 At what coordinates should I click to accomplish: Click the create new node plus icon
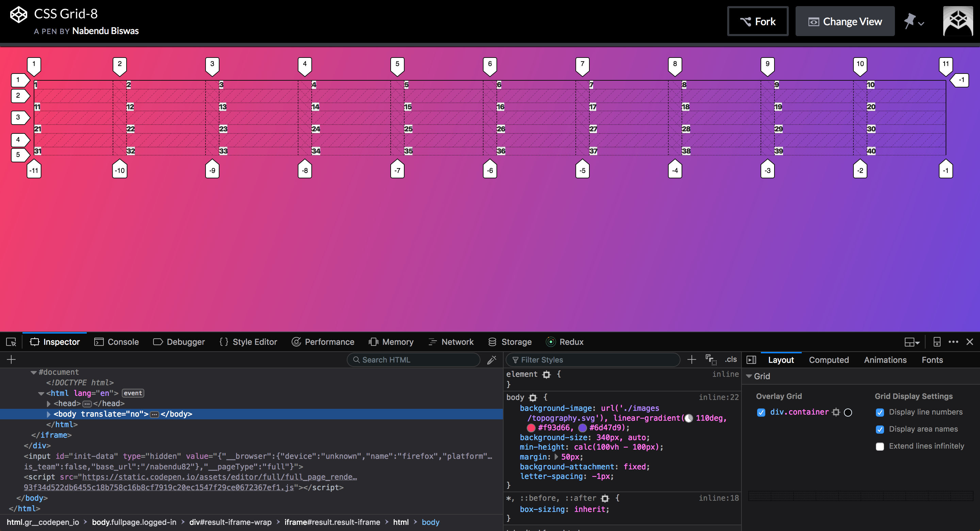11,360
